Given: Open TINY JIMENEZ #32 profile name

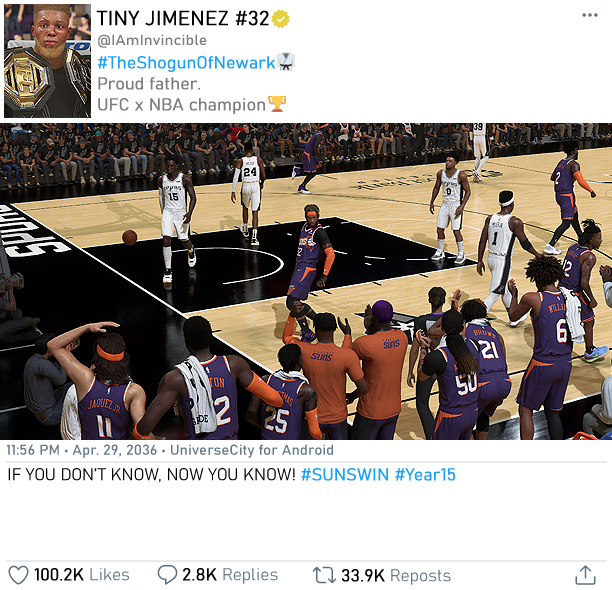Looking at the screenshot, I should (183, 18).
